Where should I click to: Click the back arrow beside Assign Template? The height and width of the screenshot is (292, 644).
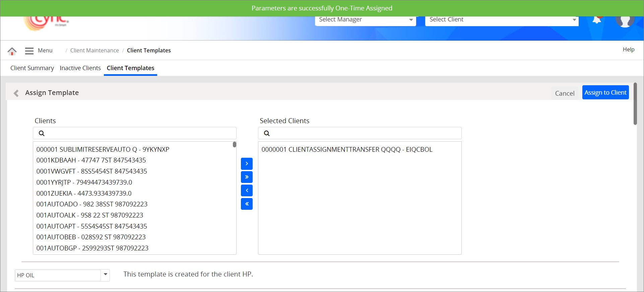(16, 93)
